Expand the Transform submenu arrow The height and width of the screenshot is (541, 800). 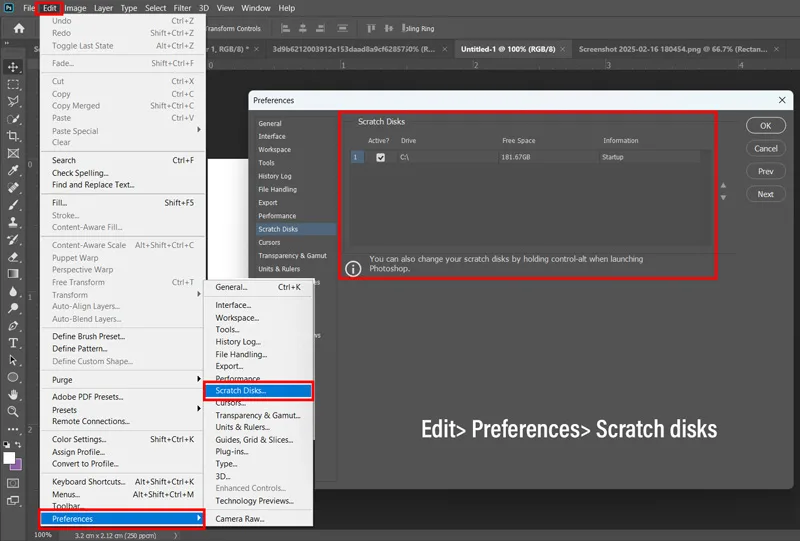tap(199, 294)
